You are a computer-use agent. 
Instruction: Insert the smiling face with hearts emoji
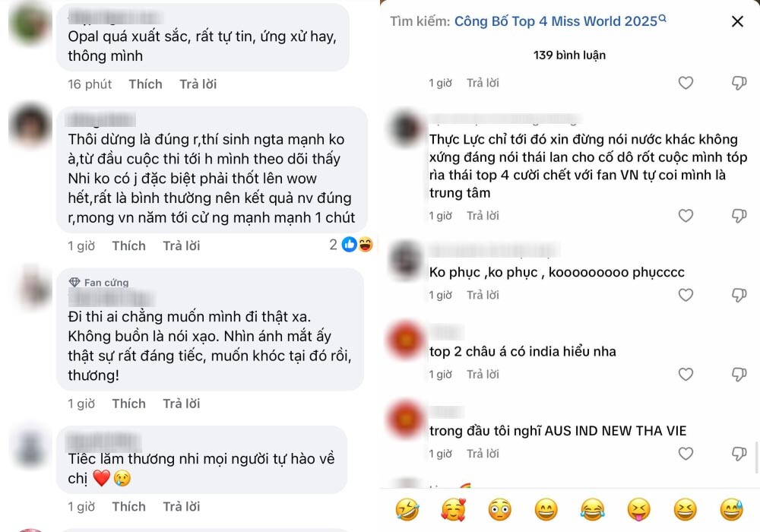pos(453,510)
